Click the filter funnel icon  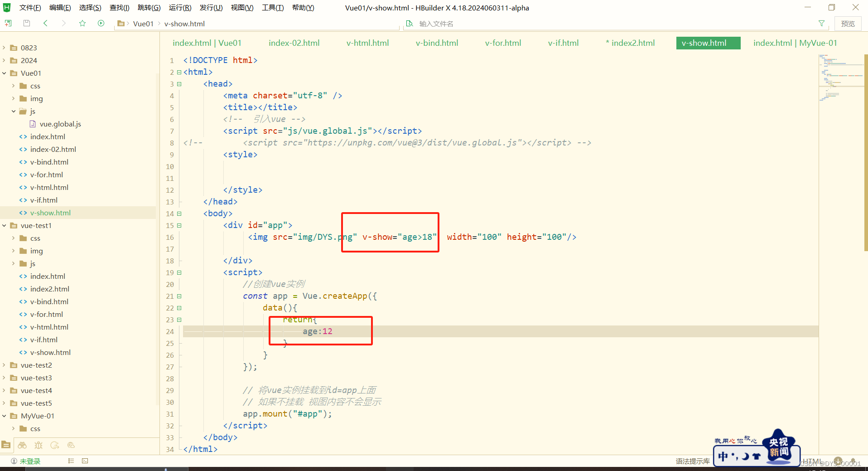(821, 23)
